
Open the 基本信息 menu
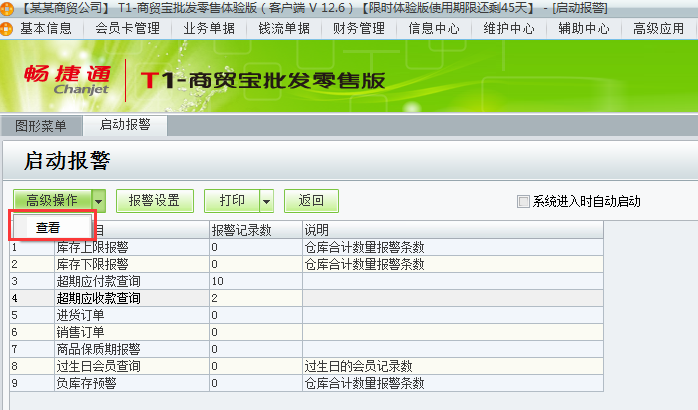(45, 29)
